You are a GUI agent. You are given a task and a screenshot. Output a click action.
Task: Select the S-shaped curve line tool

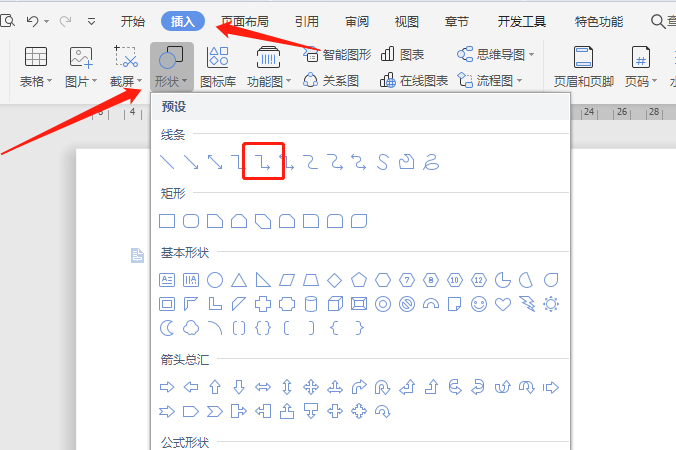383,162
